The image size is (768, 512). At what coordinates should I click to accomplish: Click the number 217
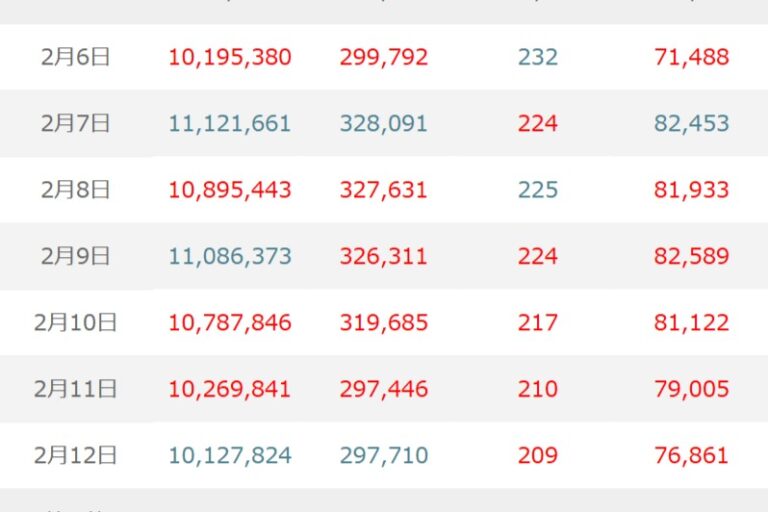click(538, 323)
